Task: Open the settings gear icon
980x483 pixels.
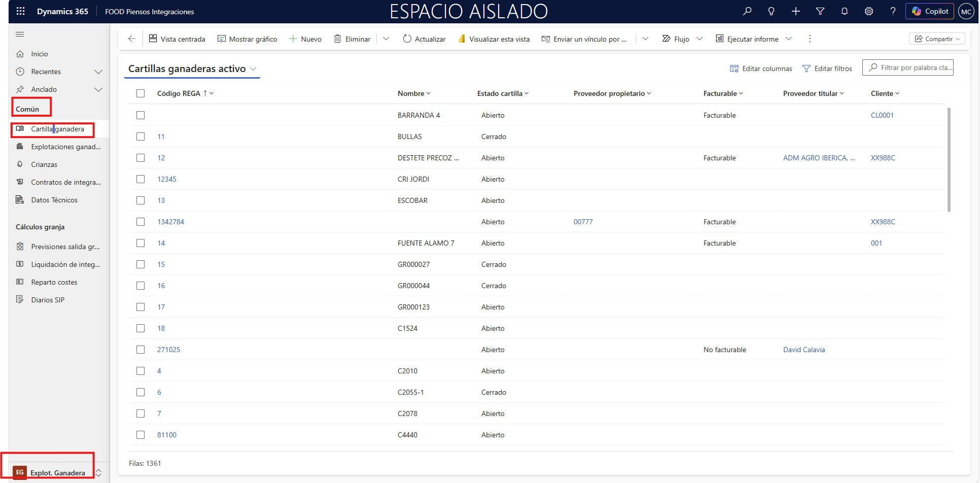Action: (868, 11)
